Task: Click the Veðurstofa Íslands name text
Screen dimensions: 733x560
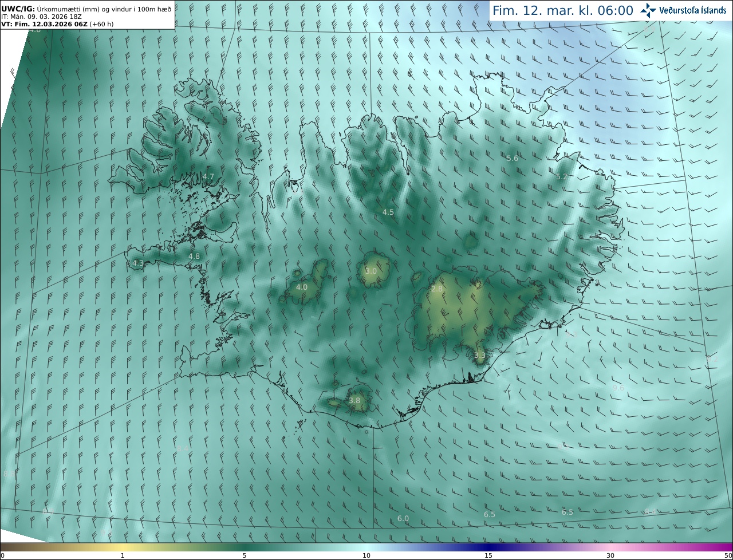Action: click(x=693, y=10)
